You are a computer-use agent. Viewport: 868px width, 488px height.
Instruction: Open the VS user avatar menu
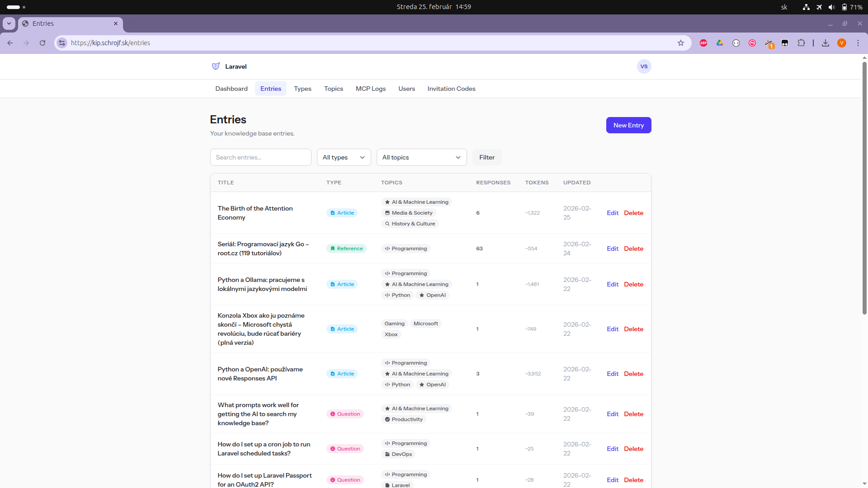[x=644, y=66]
